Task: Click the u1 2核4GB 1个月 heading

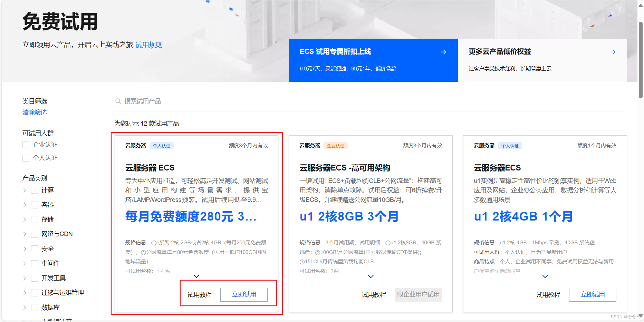Action: (x=523, y=216)
